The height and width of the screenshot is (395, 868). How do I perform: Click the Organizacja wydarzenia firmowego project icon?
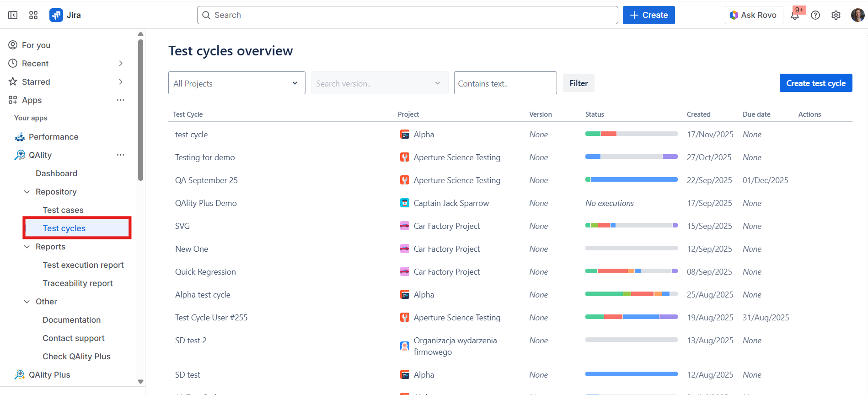point(405,346)
